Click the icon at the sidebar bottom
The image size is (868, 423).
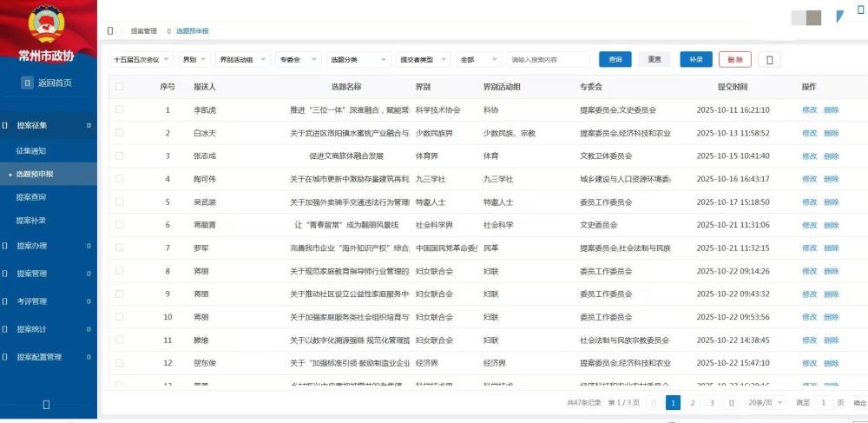(x=46, y=404)
